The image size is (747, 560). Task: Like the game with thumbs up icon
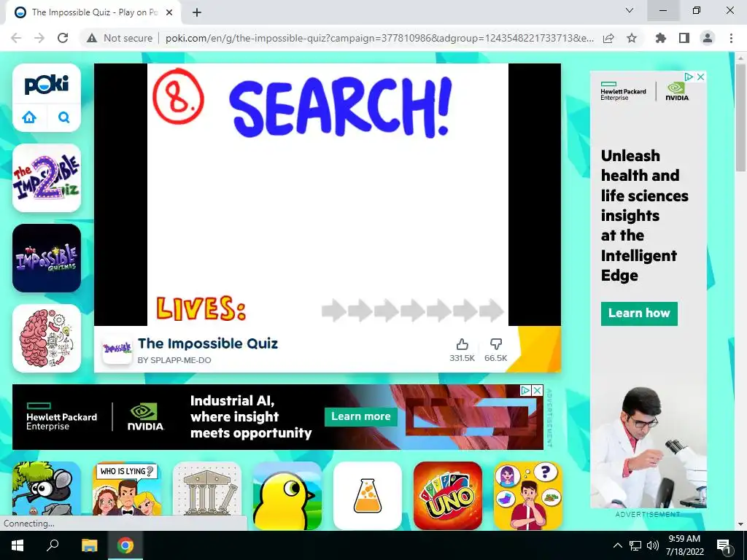click(462, 344)
